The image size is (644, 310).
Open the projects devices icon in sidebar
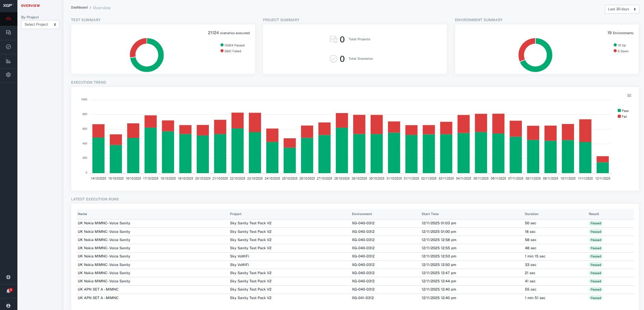(9, 32)
